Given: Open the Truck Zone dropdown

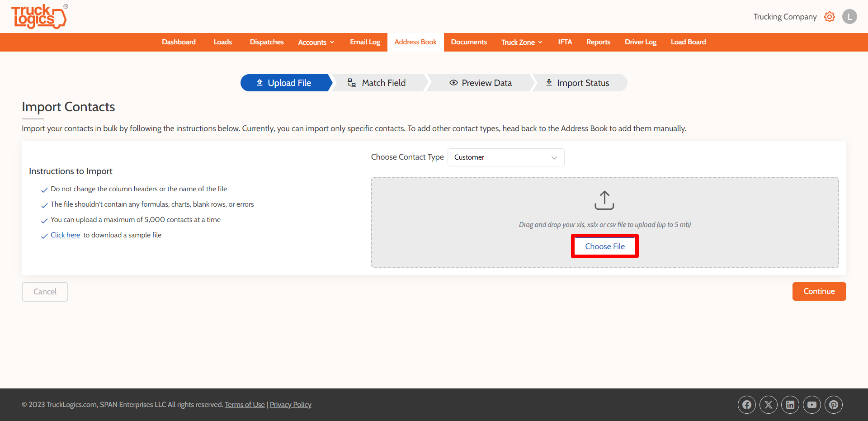Looking at the screenshot, I should [521, 42].
